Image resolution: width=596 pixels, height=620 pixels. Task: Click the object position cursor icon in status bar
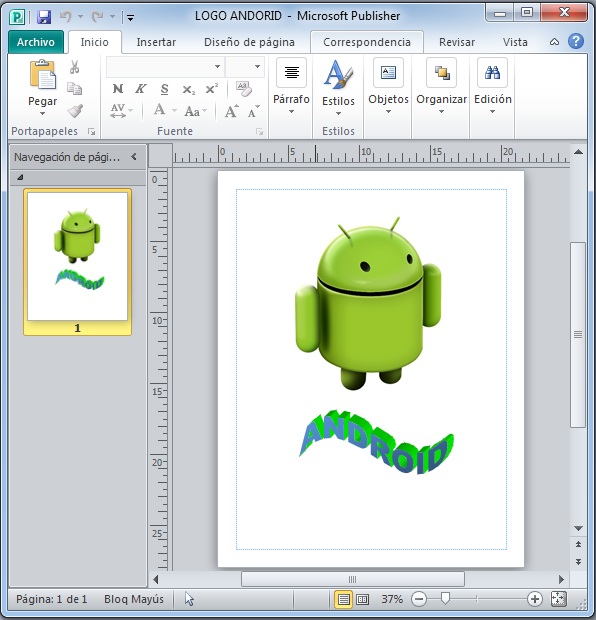coord(189,599)
